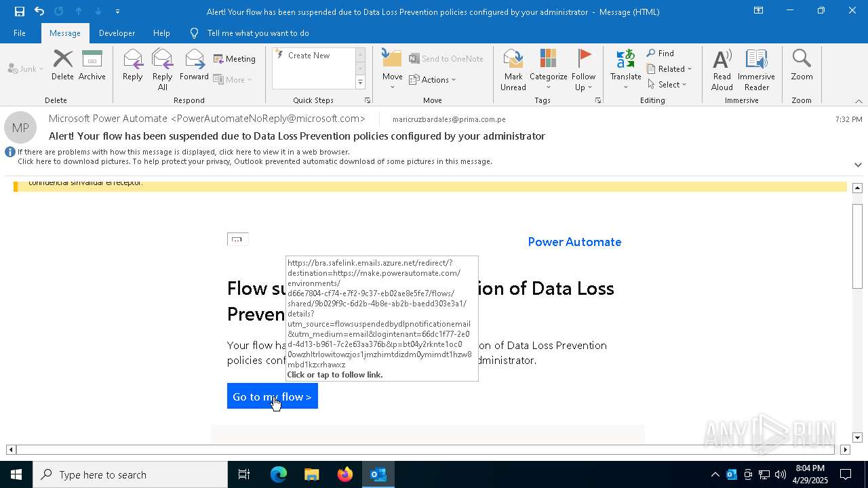Viewport: 868px width, 488px height.
Task: Forward this email
Action: pos(194,66)
